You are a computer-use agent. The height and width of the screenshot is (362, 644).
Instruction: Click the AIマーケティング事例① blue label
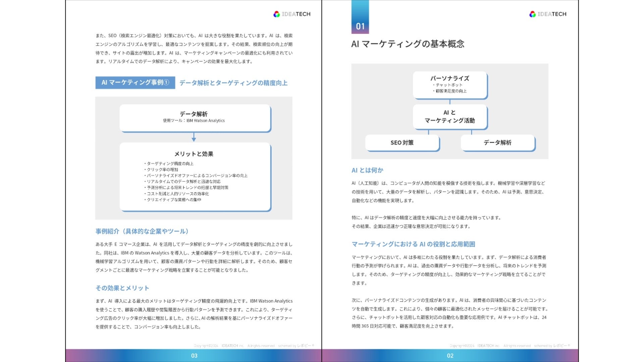click(x=135, y=82)
